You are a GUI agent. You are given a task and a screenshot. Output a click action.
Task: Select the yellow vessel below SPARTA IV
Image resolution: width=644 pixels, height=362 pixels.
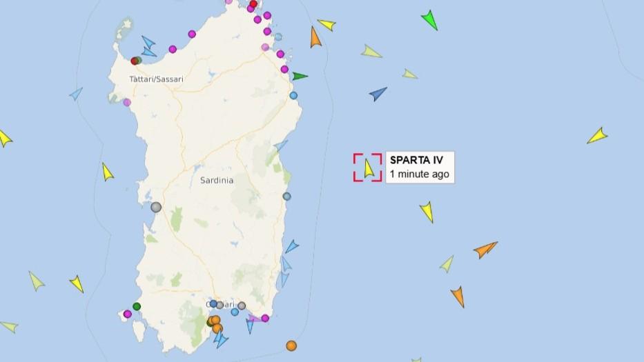427,212
